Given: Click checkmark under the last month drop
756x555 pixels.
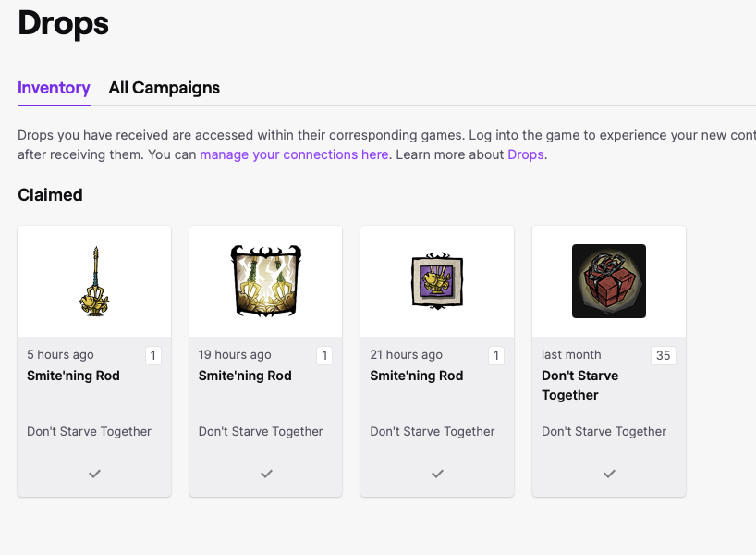Looking at the screenshot, I should pos(609,474).
